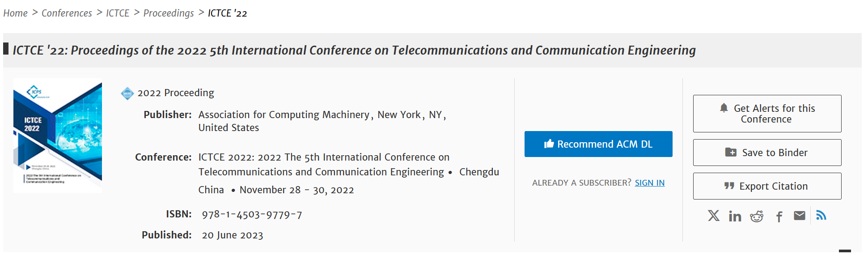Share on Facebook icon

click(779, 217)
